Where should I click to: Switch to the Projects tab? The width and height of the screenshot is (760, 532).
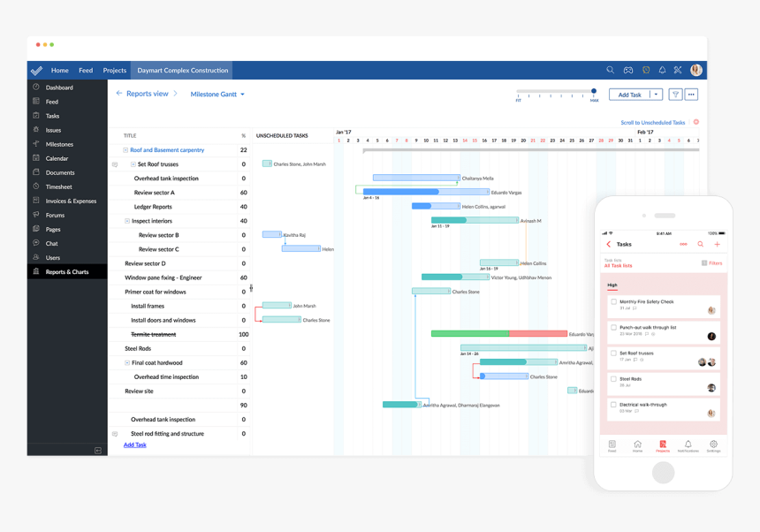114,70
